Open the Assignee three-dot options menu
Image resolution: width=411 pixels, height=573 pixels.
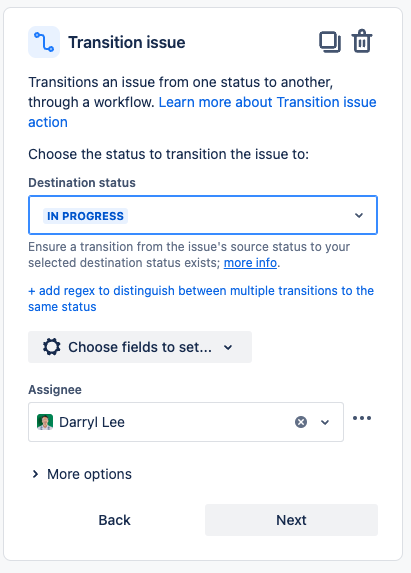coord(362,418)
